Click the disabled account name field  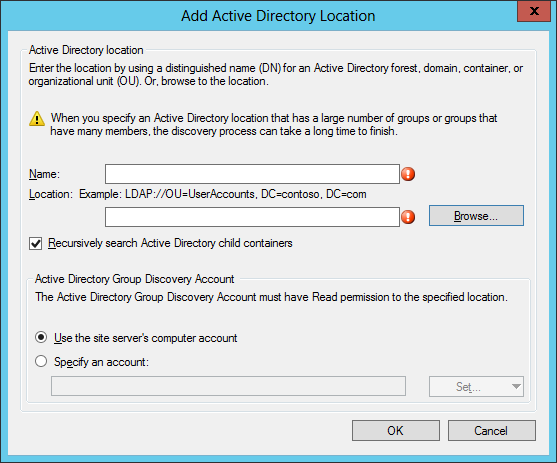228,386
